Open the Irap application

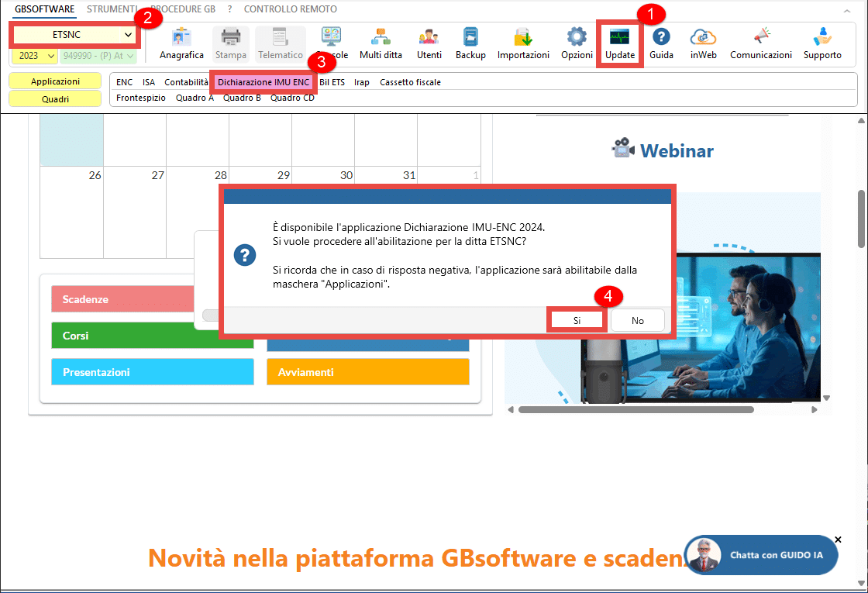pyautogui.click(x=361, y=82)
